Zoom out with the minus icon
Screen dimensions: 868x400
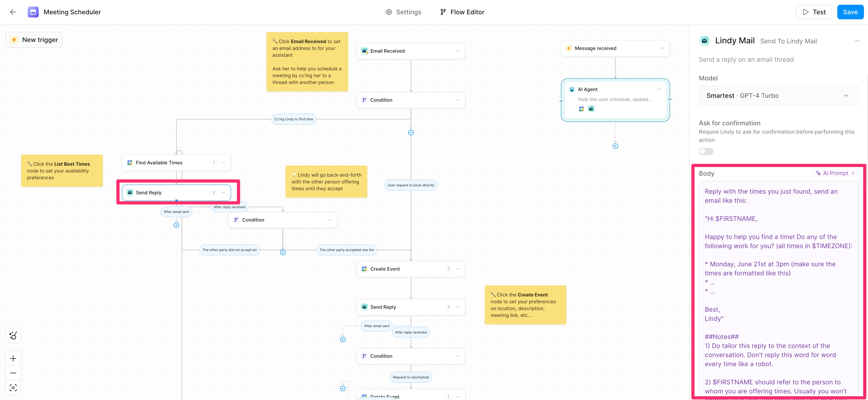point(13,373)
